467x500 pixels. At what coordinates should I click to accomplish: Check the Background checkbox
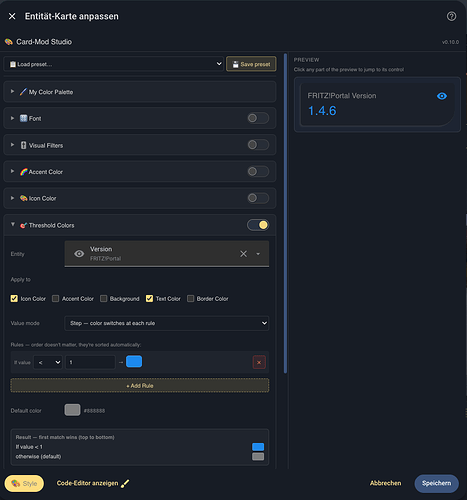104,298
